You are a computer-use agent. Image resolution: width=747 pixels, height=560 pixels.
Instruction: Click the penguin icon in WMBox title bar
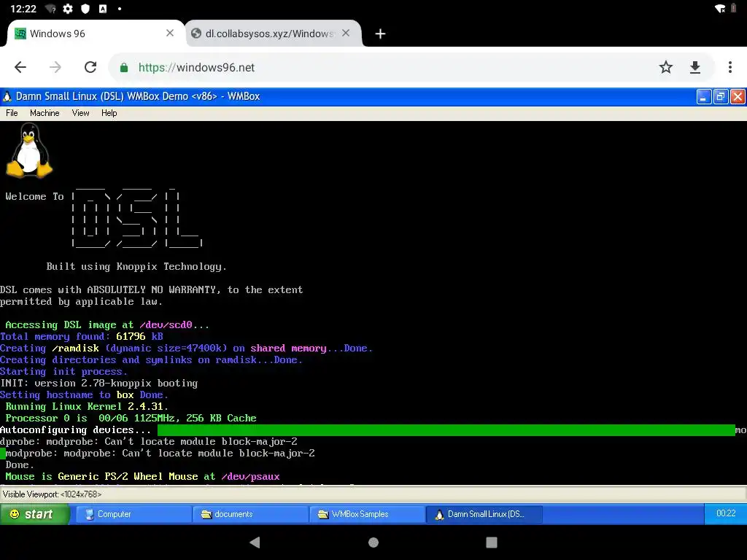(7, 96)
